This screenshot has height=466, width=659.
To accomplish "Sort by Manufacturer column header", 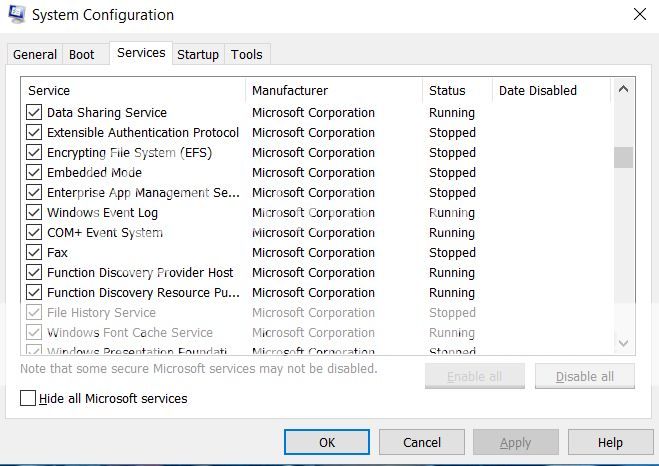I will coord(334,90).
